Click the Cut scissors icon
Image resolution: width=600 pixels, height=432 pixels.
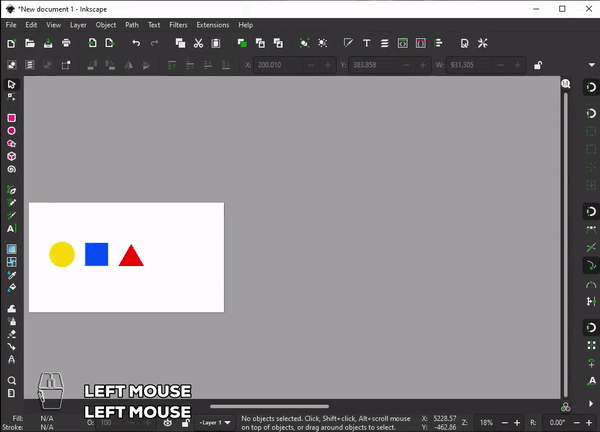(199, 43)
